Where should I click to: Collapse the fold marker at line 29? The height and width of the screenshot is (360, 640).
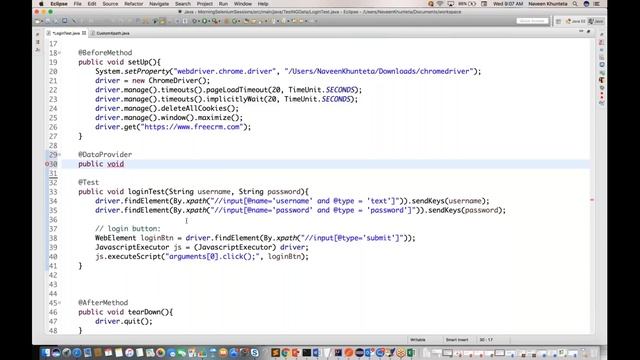pos(59,155)
